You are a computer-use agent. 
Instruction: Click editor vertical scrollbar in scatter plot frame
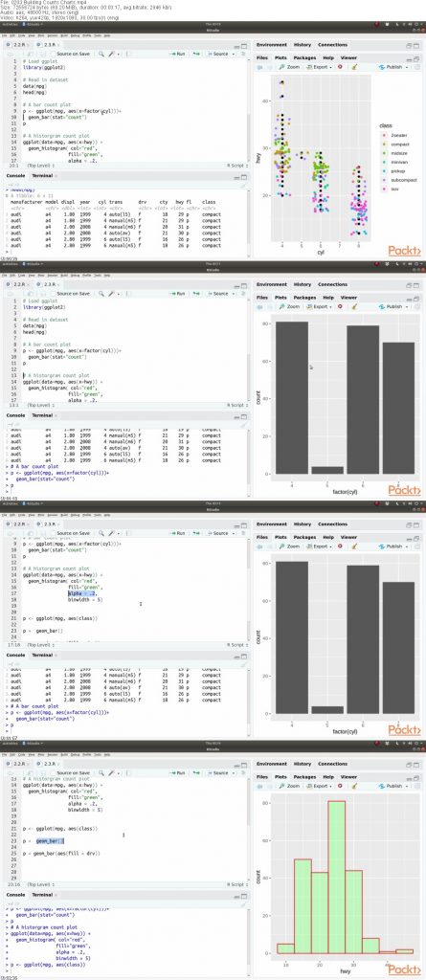click(248, 109)
